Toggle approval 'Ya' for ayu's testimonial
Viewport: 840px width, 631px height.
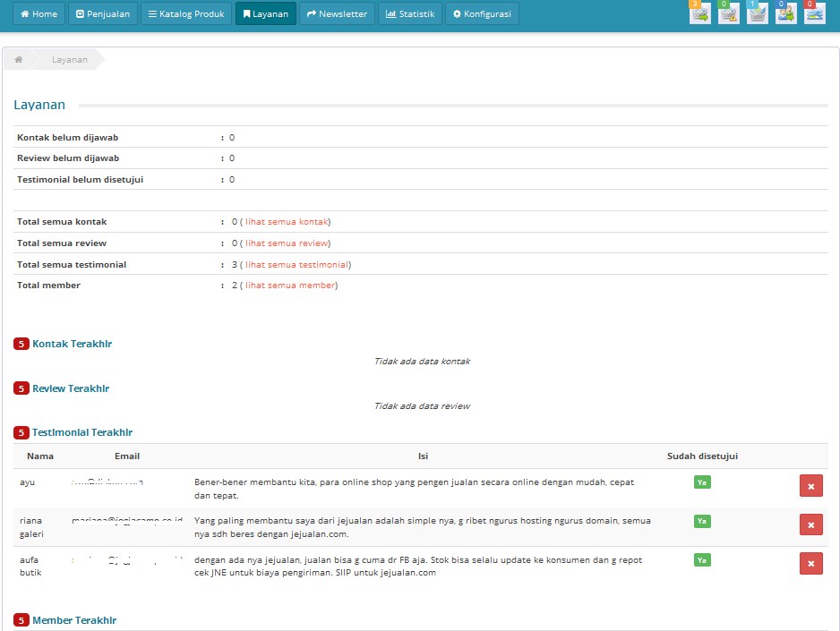tap(702, 482)
